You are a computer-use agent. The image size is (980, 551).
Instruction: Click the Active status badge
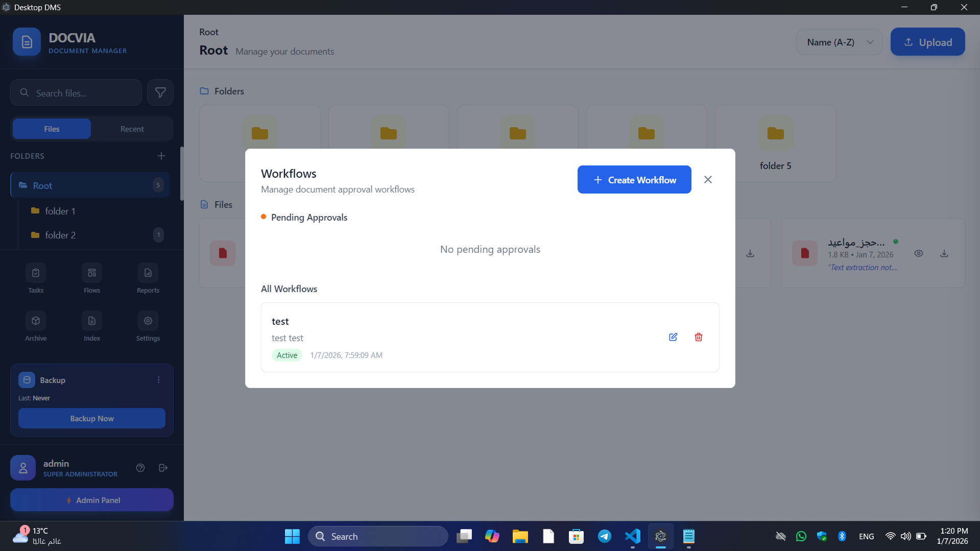coord(287,355)
